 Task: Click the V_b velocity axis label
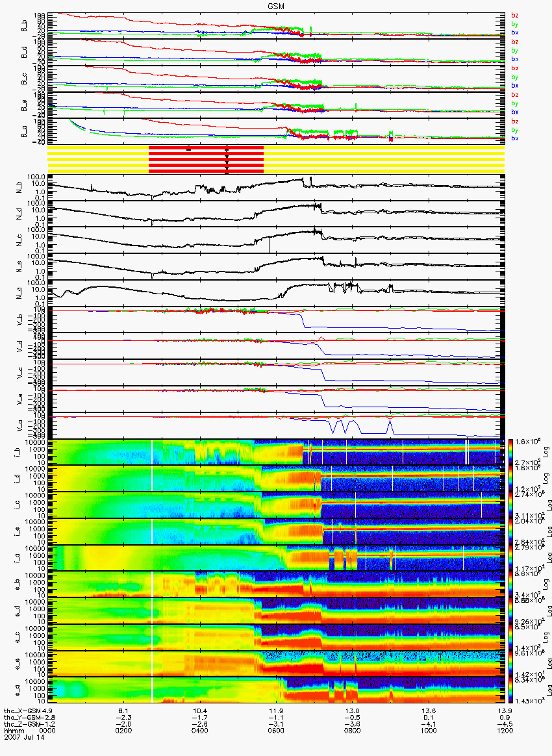19,320
